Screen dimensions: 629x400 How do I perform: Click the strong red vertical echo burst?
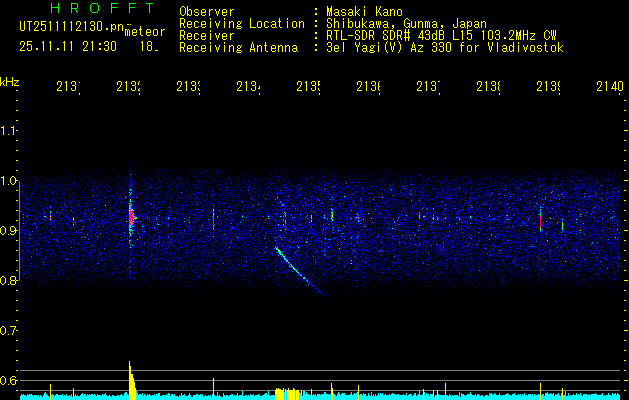click(x=131, y=218)
